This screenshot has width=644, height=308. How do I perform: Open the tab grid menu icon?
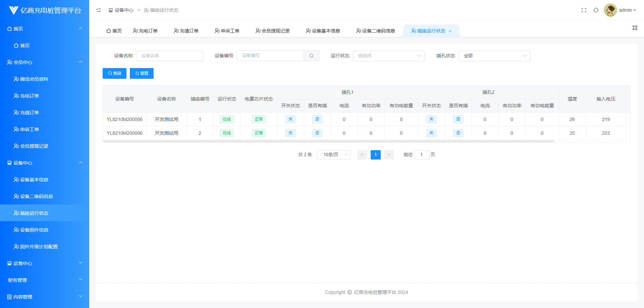[635, 28]
